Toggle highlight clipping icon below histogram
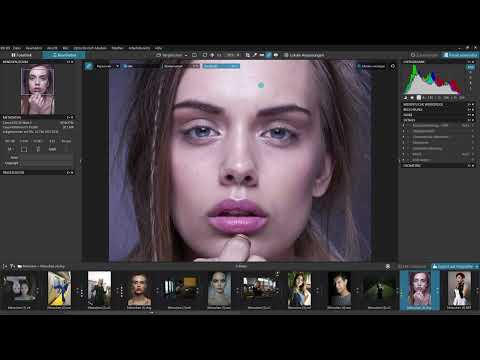Screen dimensions: 480x360 click(x=412, y=98)
